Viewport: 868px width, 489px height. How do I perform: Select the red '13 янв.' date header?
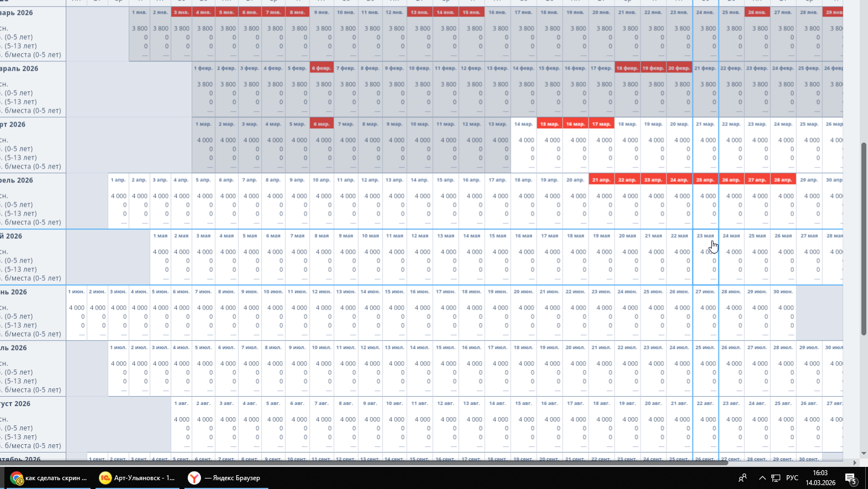click(420, 12)
